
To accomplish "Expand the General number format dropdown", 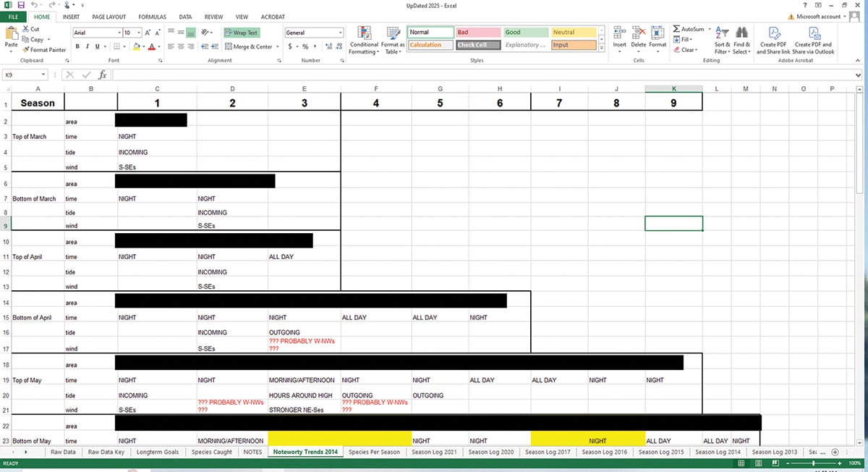I will coord(340,33).
